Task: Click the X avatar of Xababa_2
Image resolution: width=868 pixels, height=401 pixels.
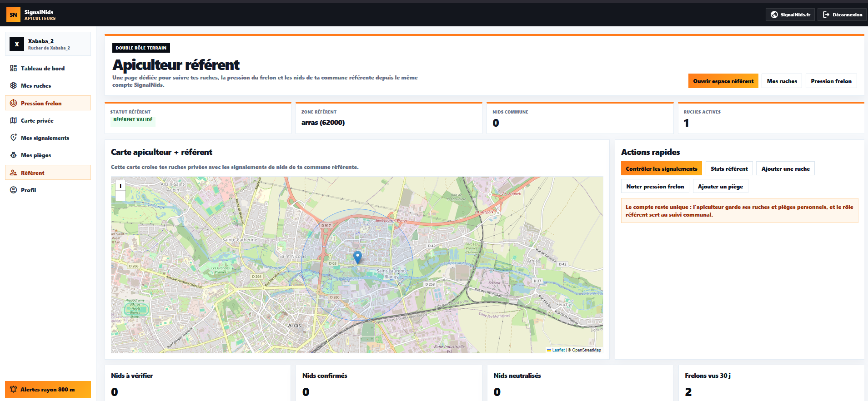Action: coord(17,44)
